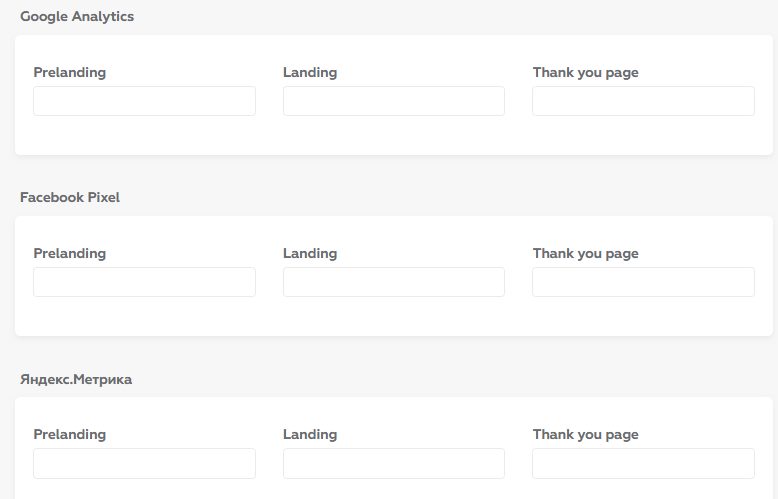Screen dimensions: 778x499
Task: Click the Facebook Pixel section heading
Action: pyautogui.click(x=70, y=198)
